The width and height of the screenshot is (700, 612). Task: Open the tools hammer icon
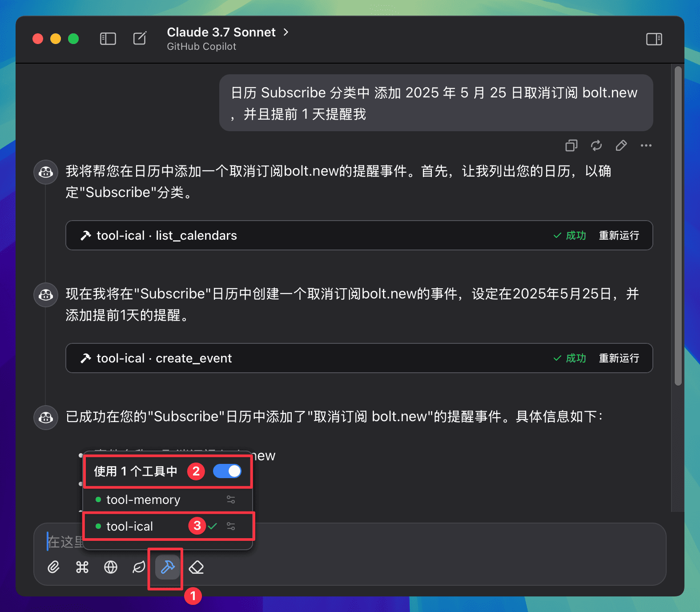(168, 567)
